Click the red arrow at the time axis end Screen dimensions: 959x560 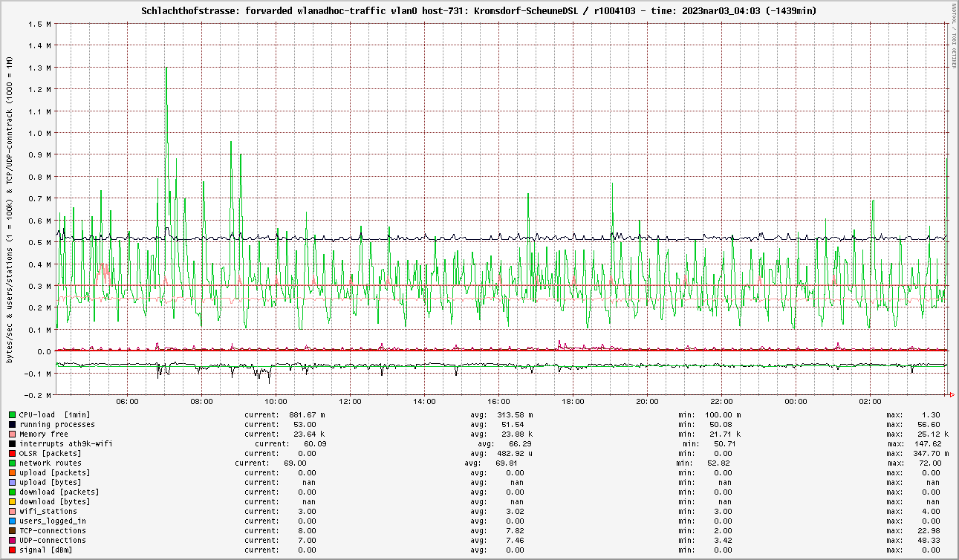coord(952,394)
